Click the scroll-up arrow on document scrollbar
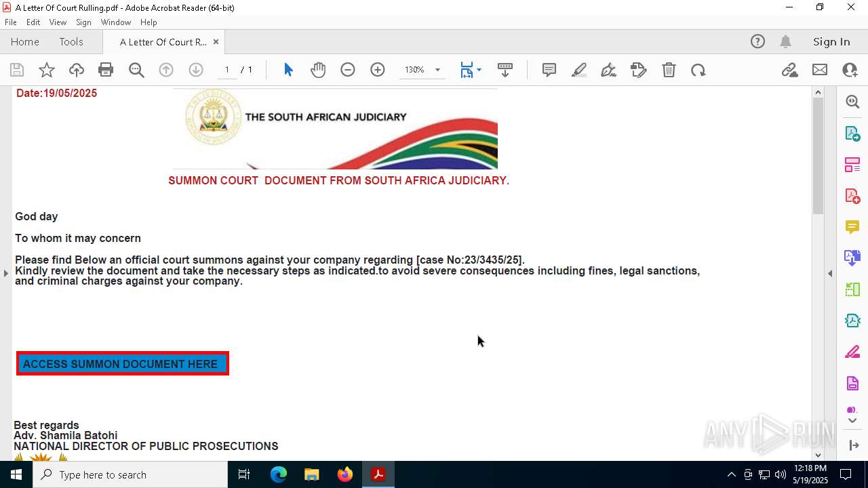868x488 pixels. [818, 92]
